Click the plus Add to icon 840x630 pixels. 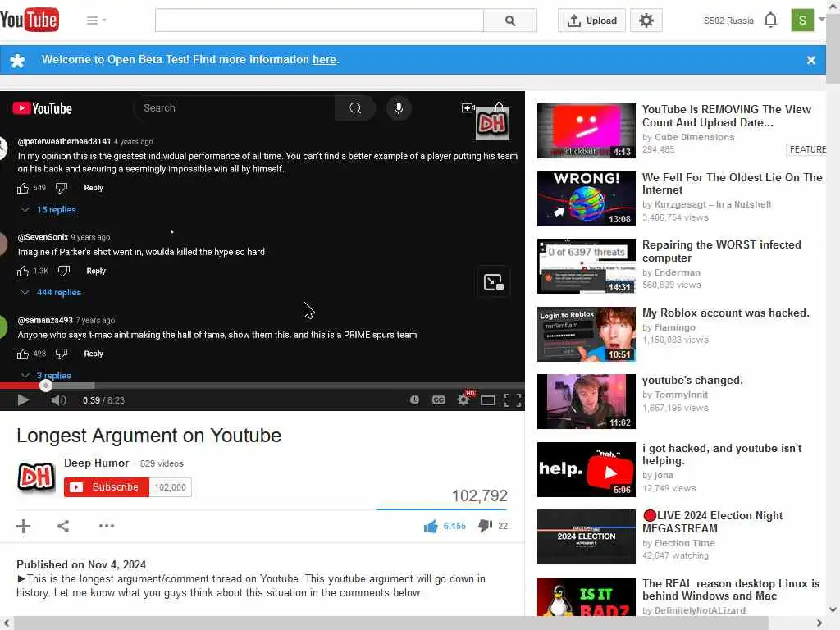(24, 526)
